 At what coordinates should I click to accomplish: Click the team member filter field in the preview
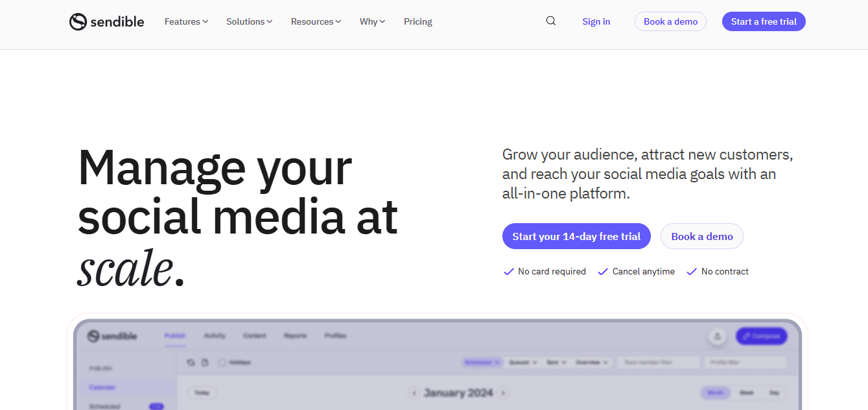coord(659,363)
